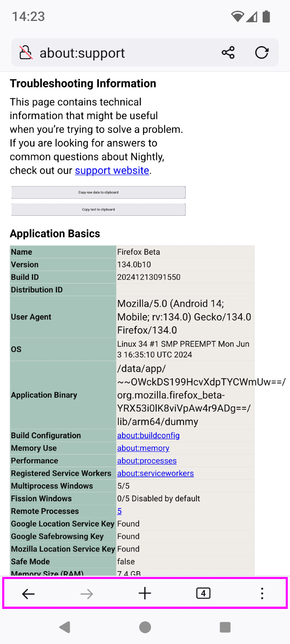Share the page using the share icon

coord(228,52)
